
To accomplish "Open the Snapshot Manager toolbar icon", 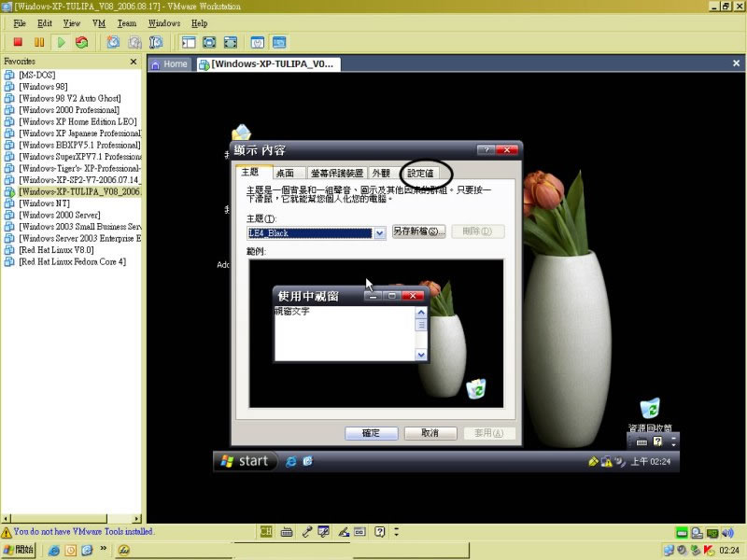I will click(x=156, y=42).
